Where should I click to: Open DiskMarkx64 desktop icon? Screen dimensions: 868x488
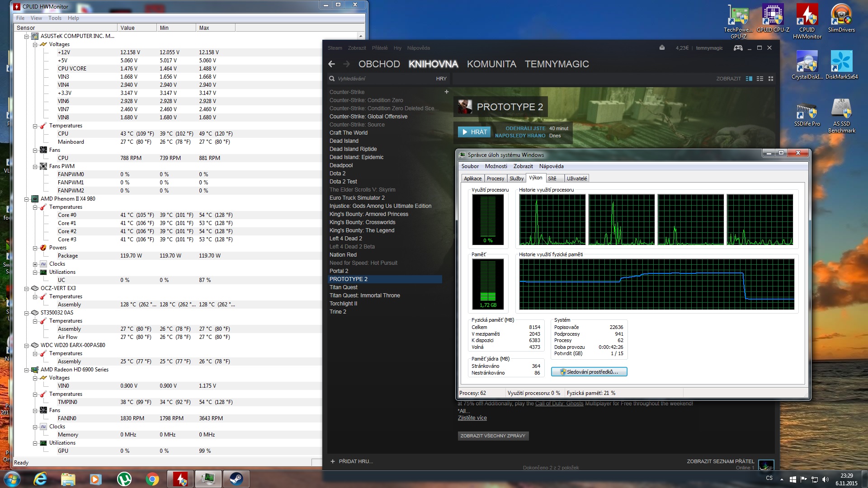(x=841, y=65)
